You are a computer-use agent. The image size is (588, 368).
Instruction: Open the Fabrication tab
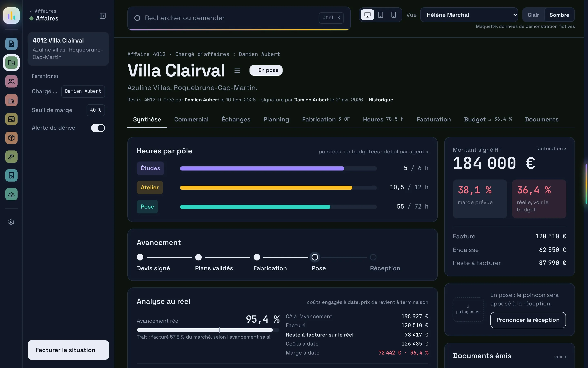point(326,120)
